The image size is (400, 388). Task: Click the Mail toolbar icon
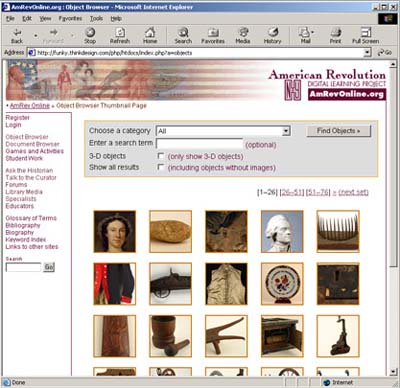pos(304,36)
